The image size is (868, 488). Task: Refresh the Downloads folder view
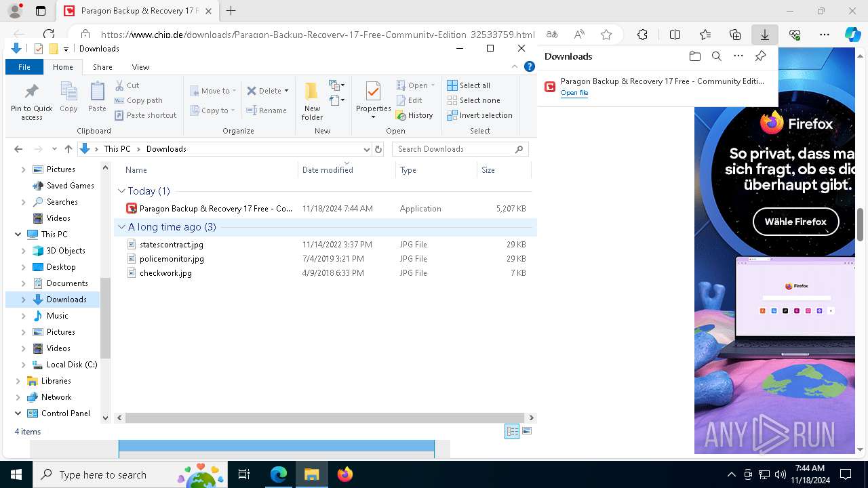(x=378, y=149)
